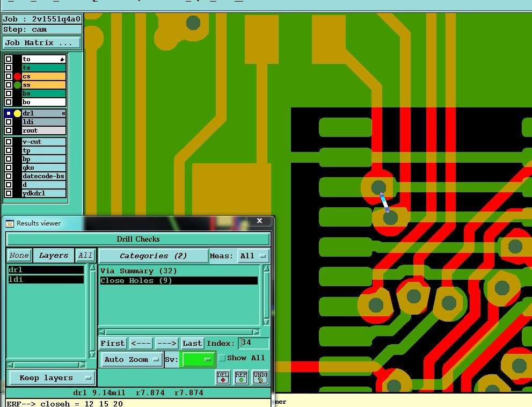532x407 pixels.
Task: Click the Results viewer window icon
Action: [10, 223]
